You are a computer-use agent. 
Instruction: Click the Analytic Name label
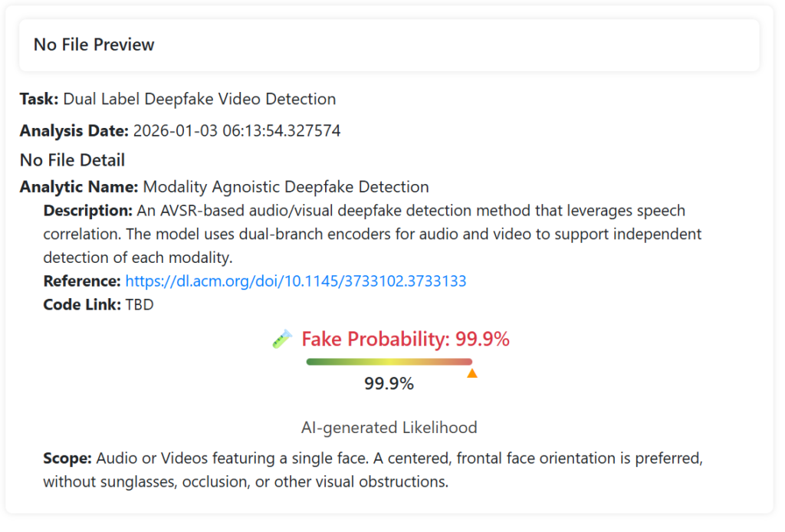tap(79, 187)
